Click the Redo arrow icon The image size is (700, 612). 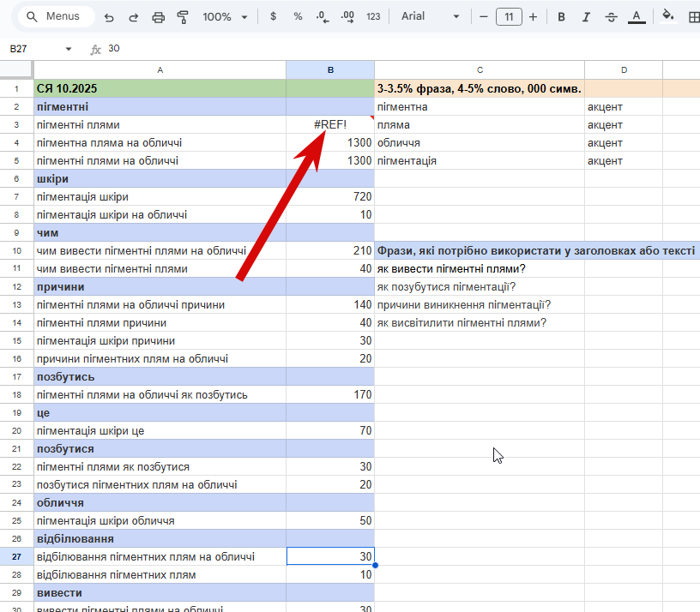click(x=133, y=17)
